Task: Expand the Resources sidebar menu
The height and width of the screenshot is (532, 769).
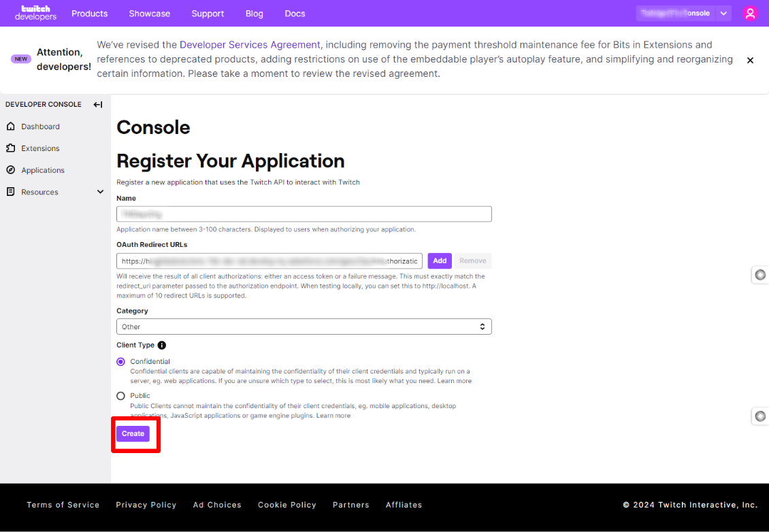Action: tap(100, 192)
